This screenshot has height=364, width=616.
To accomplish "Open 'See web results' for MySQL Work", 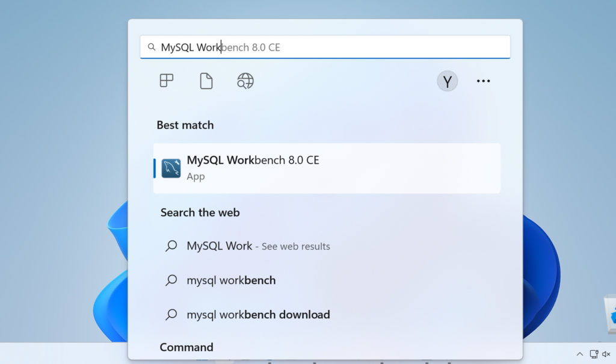I will (295, 246).
